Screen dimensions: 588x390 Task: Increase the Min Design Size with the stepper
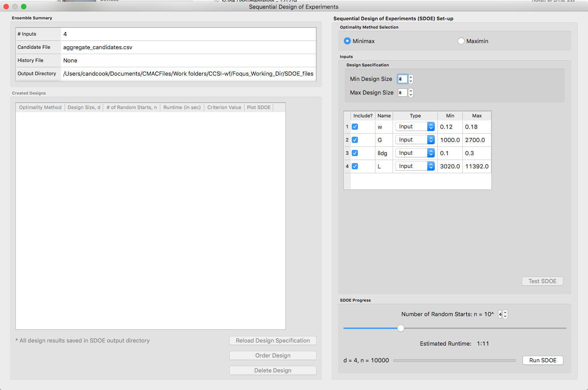pyautogui.click(x=411, y=77)
